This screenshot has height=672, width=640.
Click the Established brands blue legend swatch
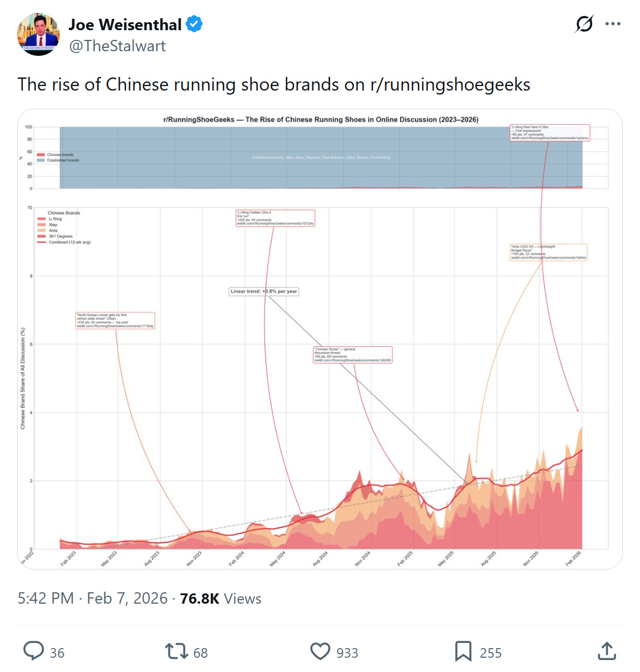[x=41, y=160]
